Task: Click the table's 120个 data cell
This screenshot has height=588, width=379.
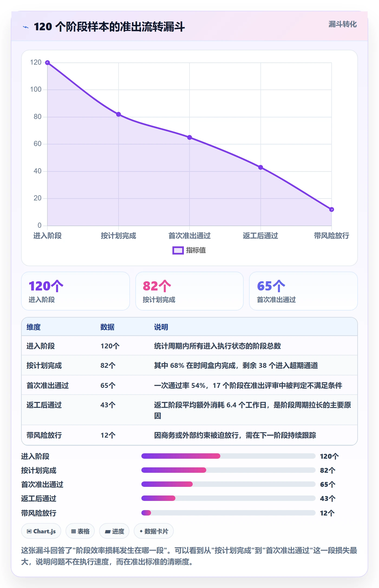Action: [x=110, y=346]
